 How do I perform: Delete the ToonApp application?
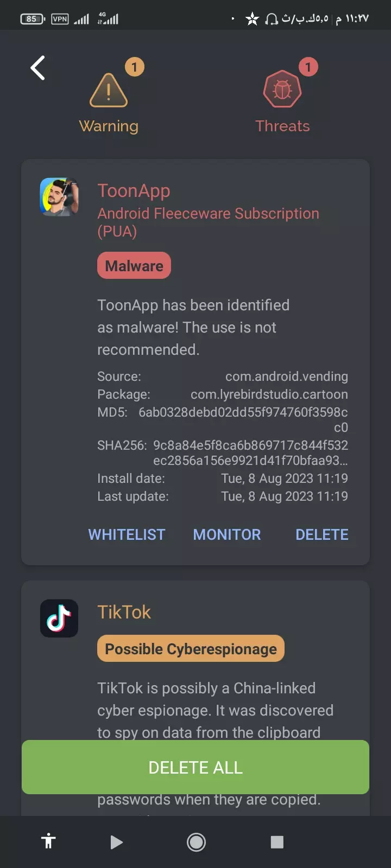321,534
